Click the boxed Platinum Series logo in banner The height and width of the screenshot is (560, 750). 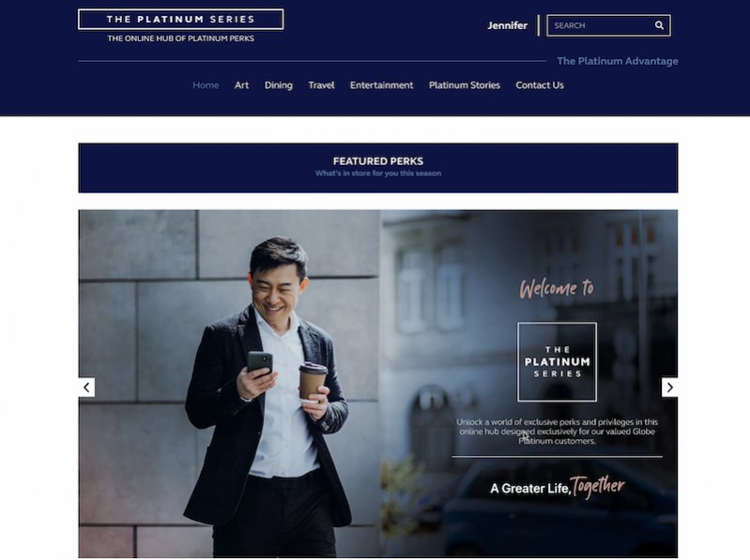[557, 362]
